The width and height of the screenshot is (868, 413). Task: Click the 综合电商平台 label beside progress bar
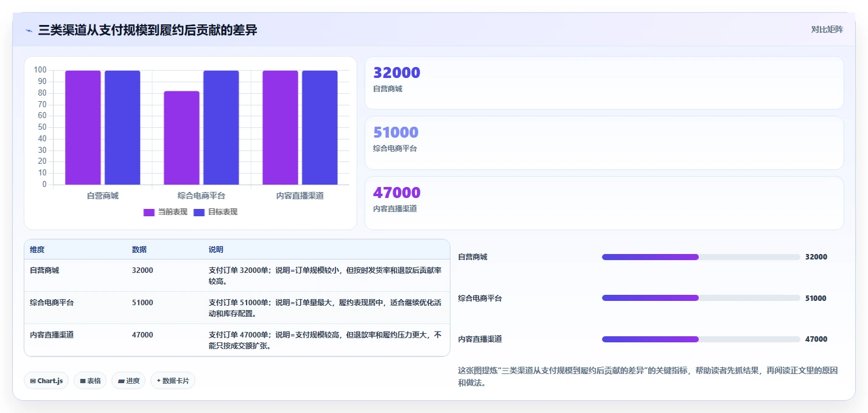480,298
